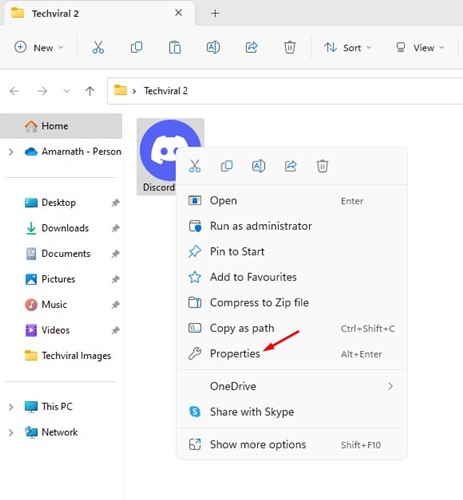Click the Paste icon in the top toolbar

pyautogui.click(x=175, y=47)
